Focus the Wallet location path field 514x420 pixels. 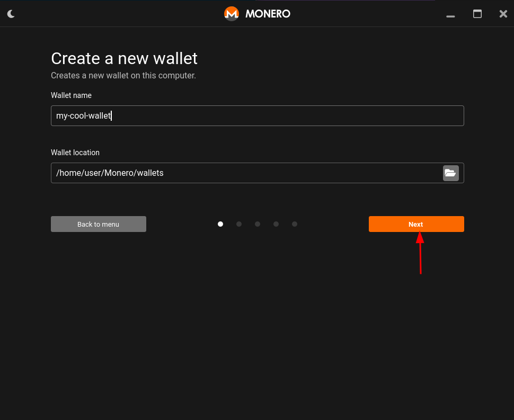(x=246, y=173)
